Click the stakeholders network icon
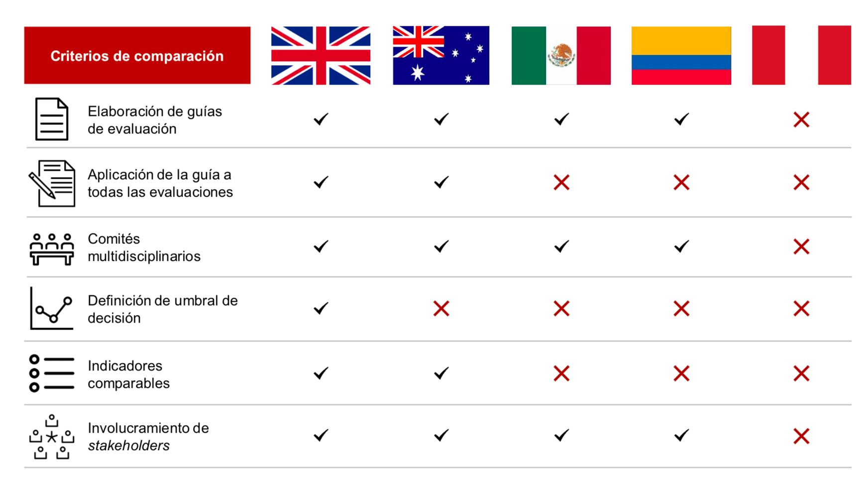 (x=52, y=437)
